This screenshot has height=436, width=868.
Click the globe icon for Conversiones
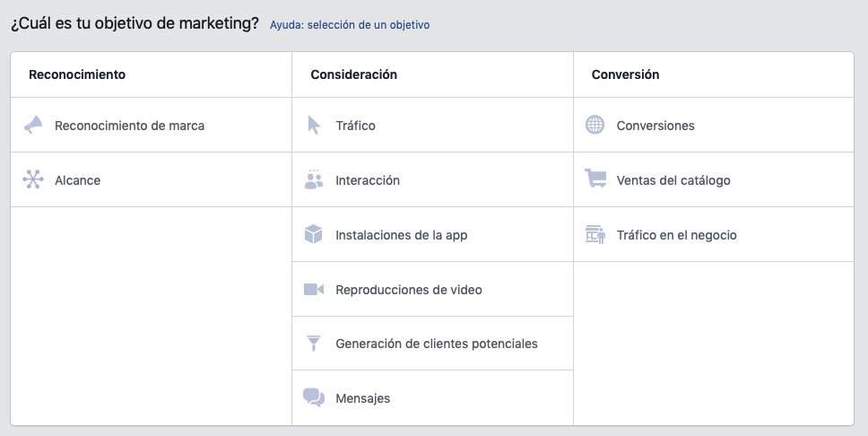595,125
